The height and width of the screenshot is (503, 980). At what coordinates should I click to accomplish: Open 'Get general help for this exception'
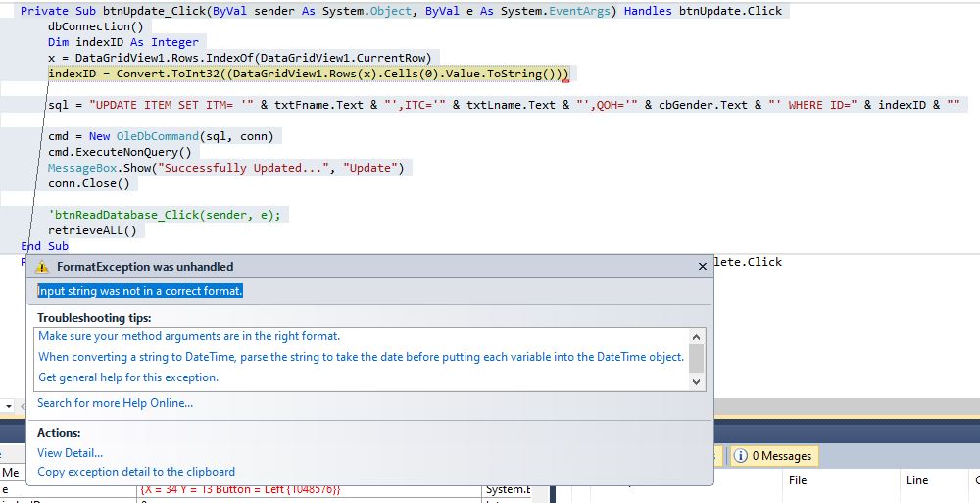pos(128,377)
